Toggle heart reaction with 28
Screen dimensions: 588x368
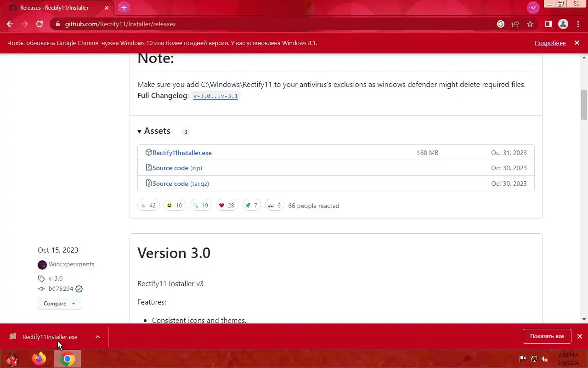(x=227, y=205)
